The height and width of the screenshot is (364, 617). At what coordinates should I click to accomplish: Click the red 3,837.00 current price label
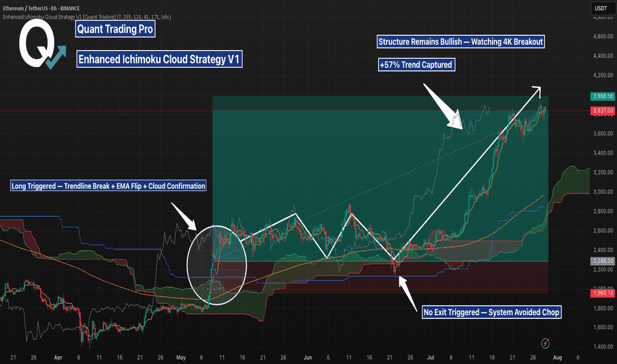(603, 111)
